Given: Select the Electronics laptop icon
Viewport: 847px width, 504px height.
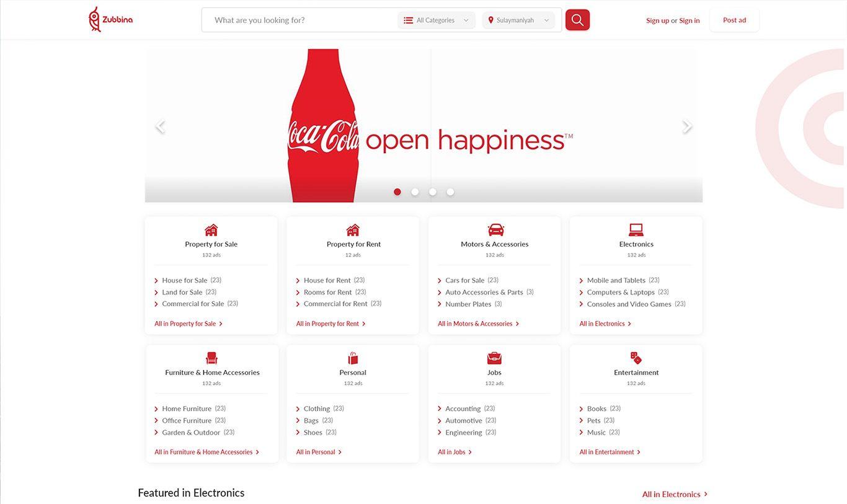Looking at the screenshot, I should tap(636, 230).
